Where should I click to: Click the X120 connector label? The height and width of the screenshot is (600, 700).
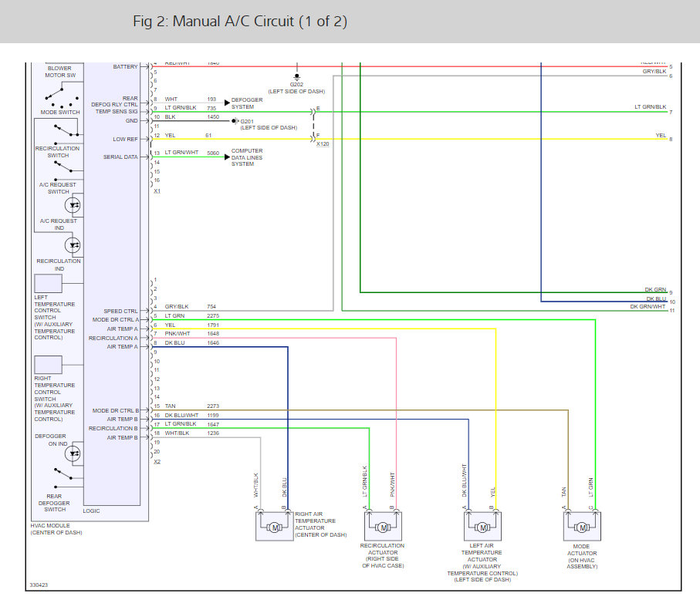click(323, 144)
